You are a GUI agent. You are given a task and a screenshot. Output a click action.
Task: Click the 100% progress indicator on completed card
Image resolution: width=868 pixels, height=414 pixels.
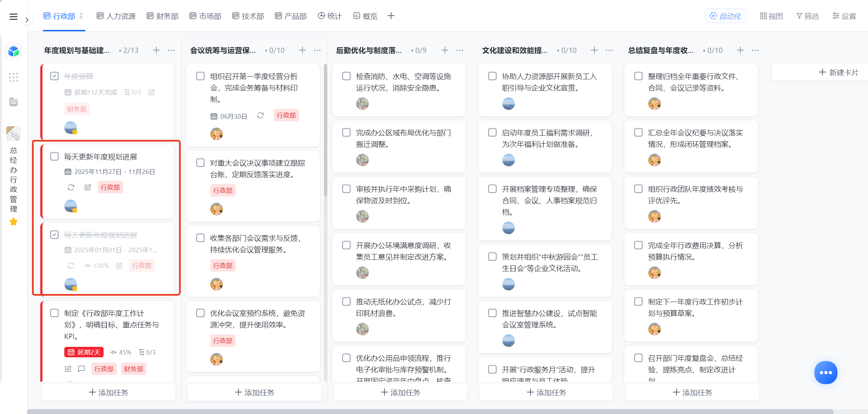[97, 265]
